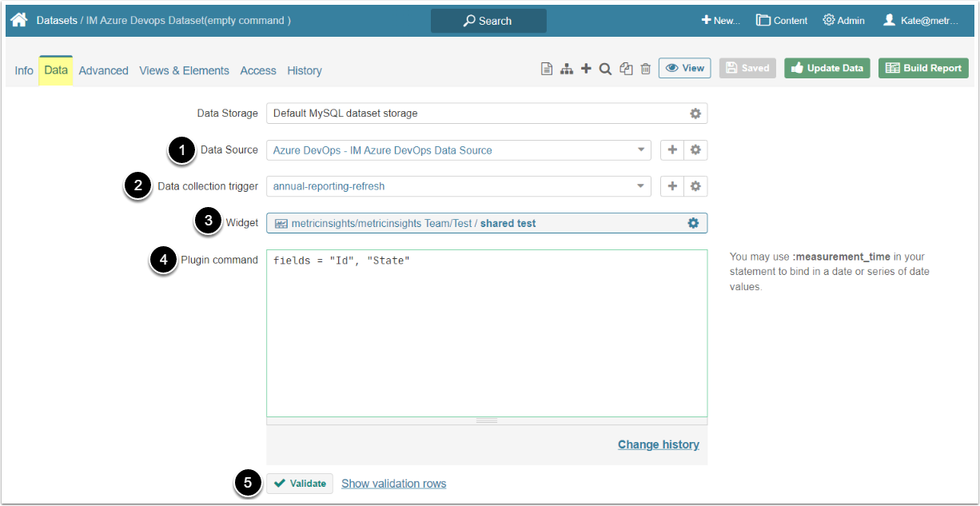The height and width of the screenshot is (506, 980).
Task: Click the home icon in the header
Action: tap(19, 20)
